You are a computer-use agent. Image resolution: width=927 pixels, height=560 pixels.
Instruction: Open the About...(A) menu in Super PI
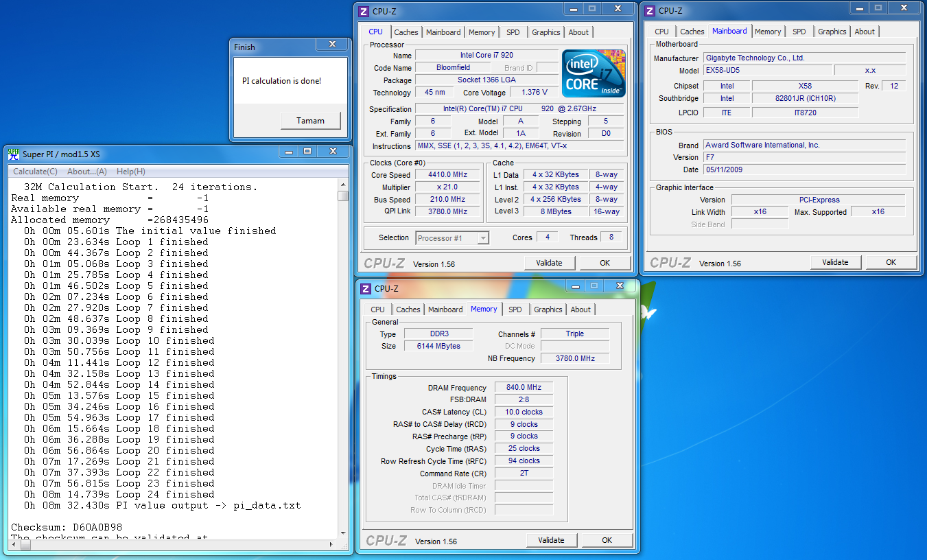pos(87,172)
